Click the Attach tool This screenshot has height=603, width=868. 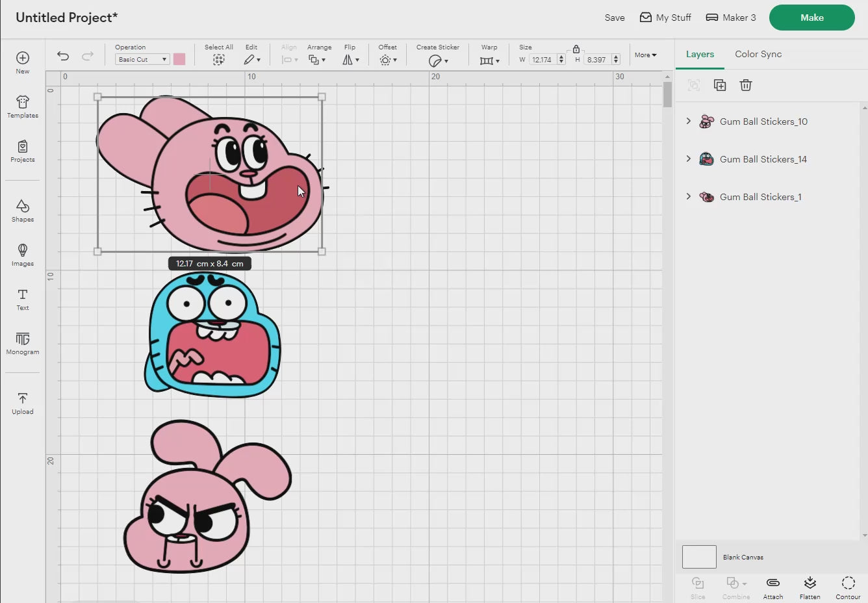(773, 587)
